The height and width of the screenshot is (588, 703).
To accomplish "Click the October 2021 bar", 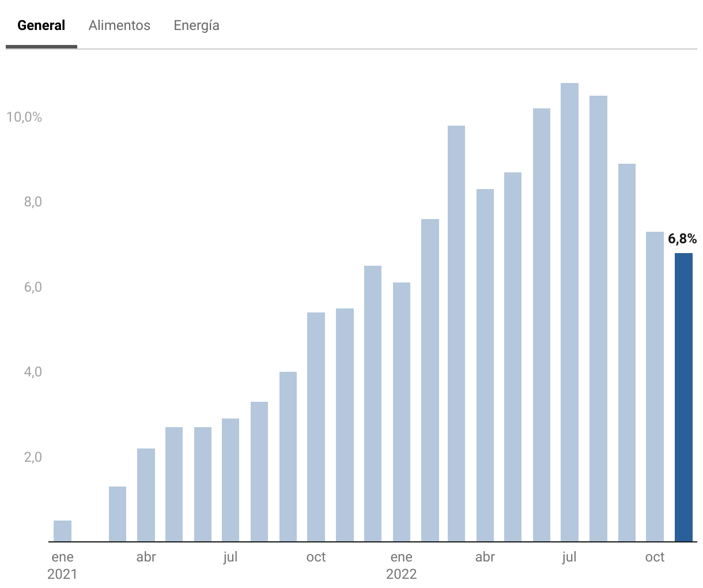I will point(316,427).
